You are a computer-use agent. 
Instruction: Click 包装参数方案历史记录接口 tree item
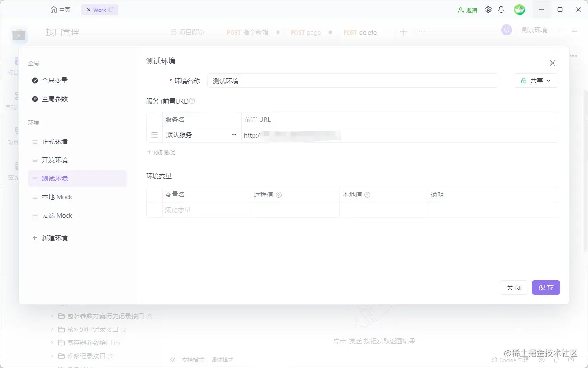tap(106, 316)
